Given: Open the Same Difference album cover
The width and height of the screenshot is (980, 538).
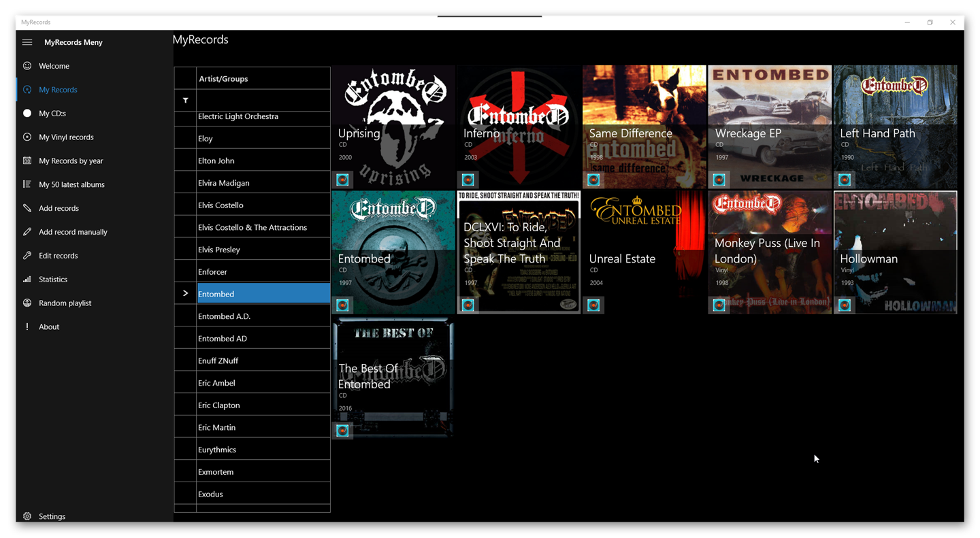Looking at the screenshot, I should 644,127.
